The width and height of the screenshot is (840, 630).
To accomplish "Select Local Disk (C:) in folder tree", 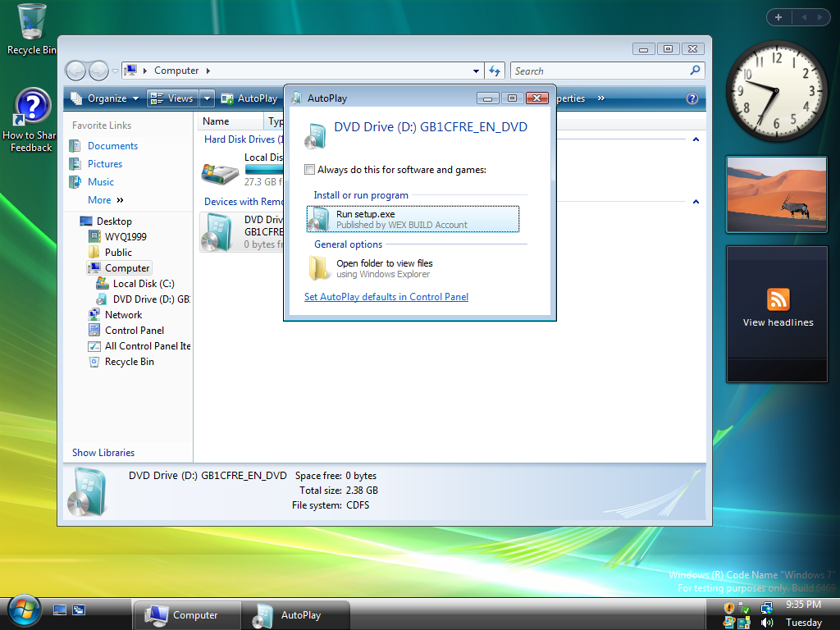I will click(144, 284).
